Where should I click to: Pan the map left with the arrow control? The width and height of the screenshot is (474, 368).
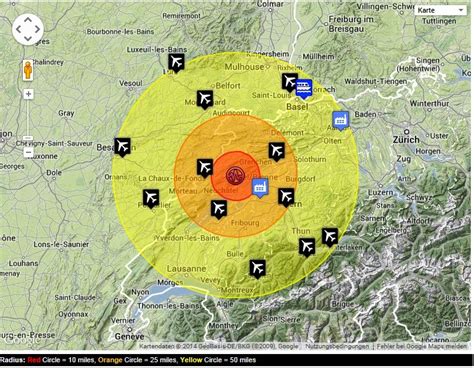(19, 29)
